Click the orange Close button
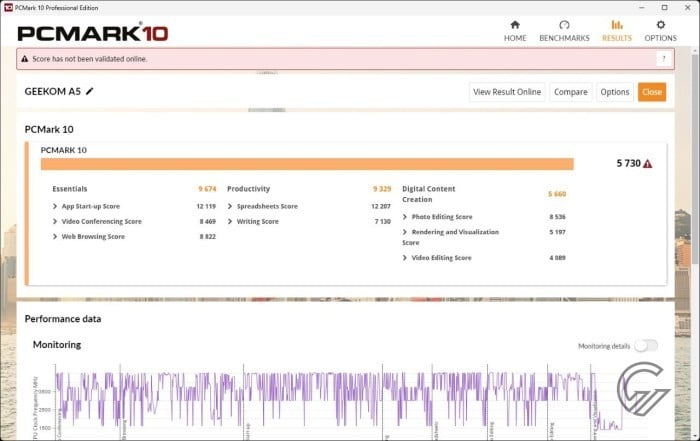The height and width of the screenshot is (441, 700). (x=652, y=92)
